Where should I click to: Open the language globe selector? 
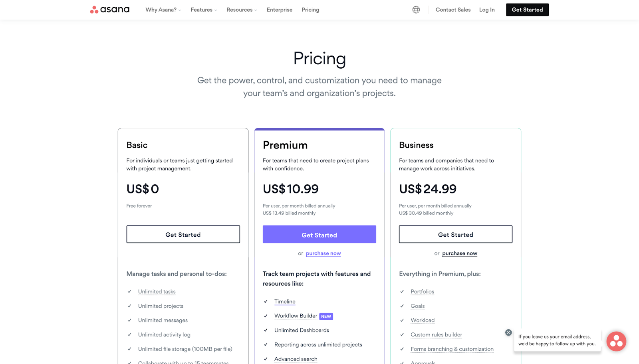pyautogui.click(x=416, y=10)
